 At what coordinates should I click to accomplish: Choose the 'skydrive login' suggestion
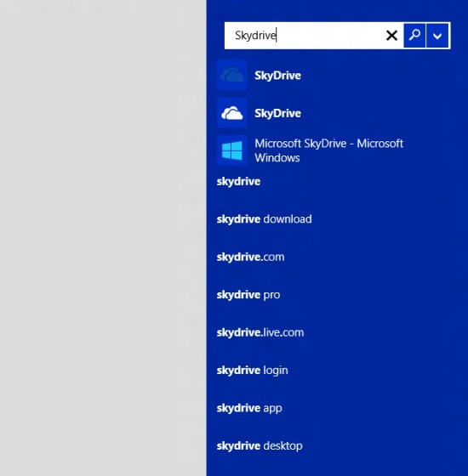tap(252, 371)
